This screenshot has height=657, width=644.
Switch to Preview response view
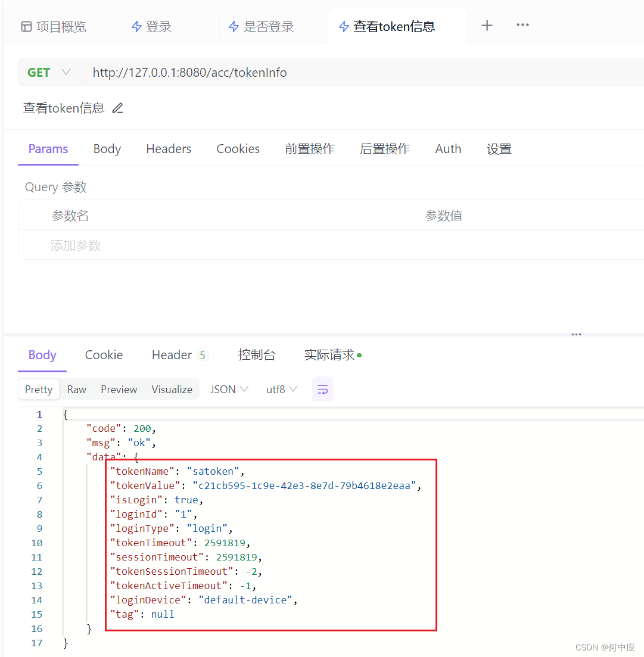119,389
